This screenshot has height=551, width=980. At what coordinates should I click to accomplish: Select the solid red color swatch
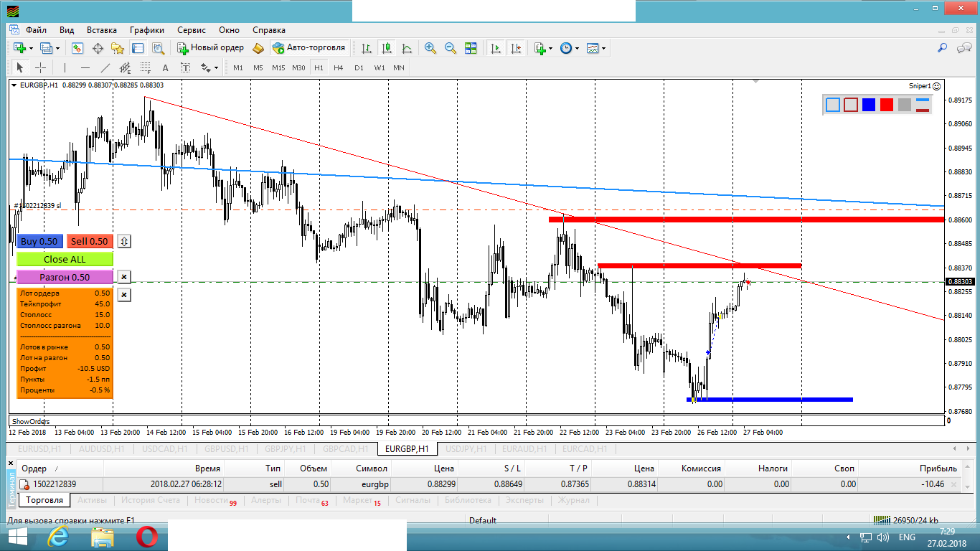click(887, 105)
